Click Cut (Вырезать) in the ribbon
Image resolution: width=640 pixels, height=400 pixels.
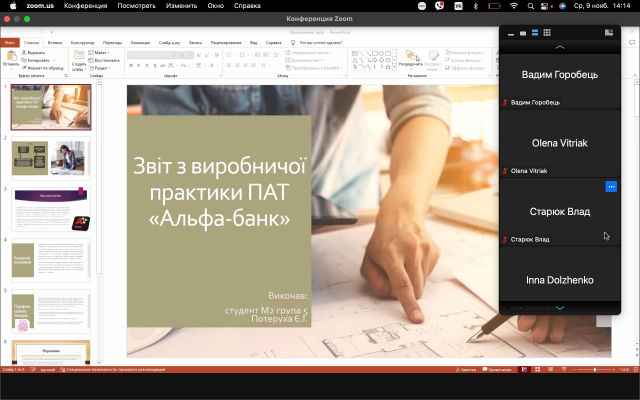(33, 52)
